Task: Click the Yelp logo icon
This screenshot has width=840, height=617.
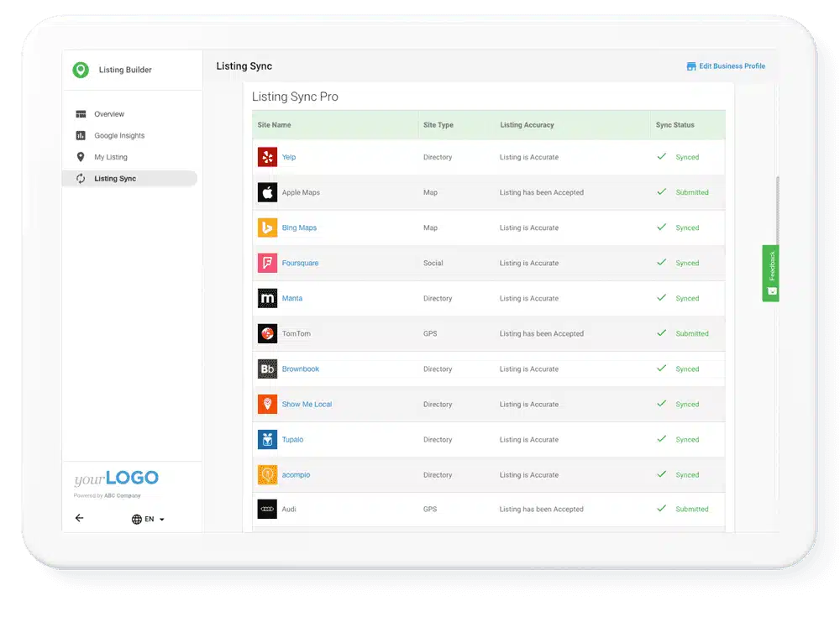Action: point(267,157)
